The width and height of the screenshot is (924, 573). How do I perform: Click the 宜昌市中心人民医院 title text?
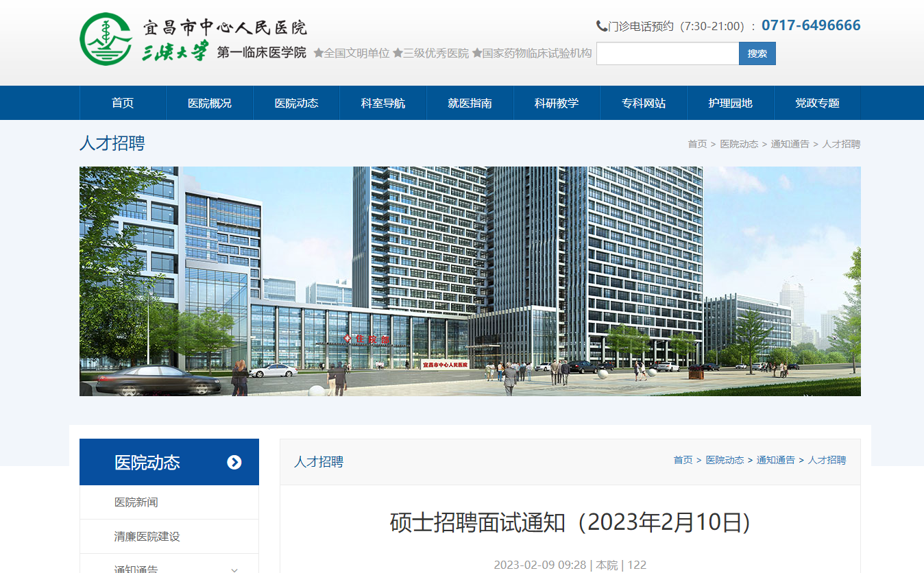coord(225,27)
